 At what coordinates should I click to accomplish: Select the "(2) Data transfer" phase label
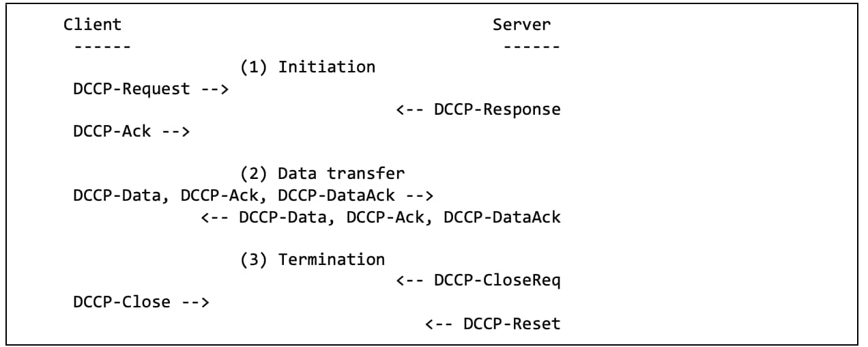321,173
